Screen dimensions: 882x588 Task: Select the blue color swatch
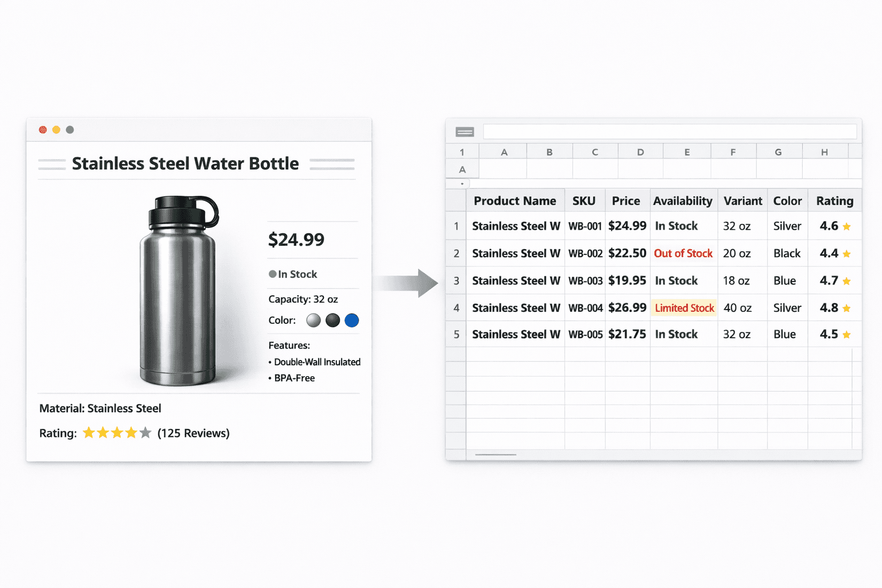coord(351,320)
